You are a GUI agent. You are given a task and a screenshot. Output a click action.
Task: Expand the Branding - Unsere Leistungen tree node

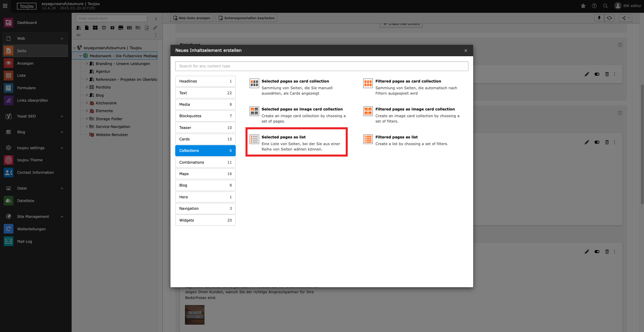tap(87, 64)
